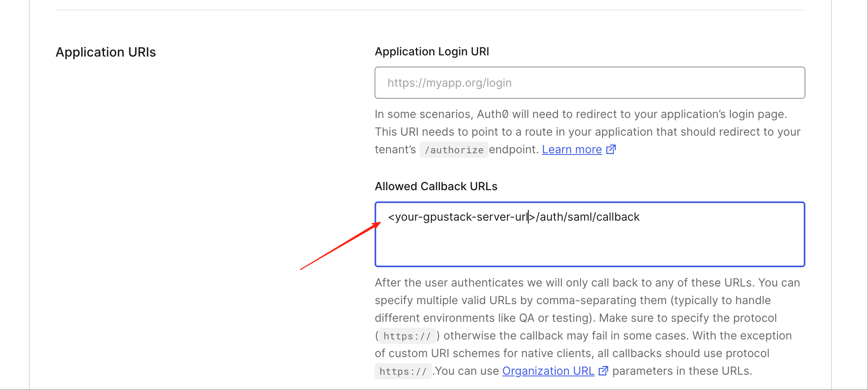
Task: Click the "In some scenarios, Auth0" help text
Action: (x=442, y=114)
